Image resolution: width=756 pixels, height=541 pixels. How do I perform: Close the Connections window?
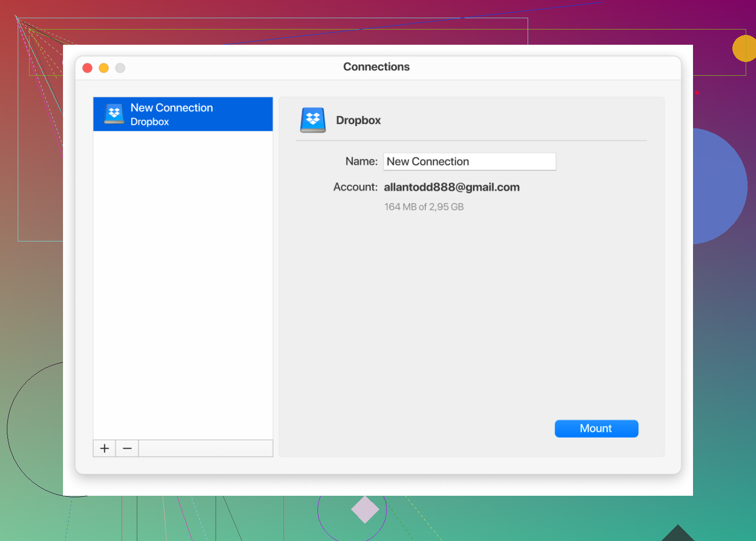[x=88, y=68]
